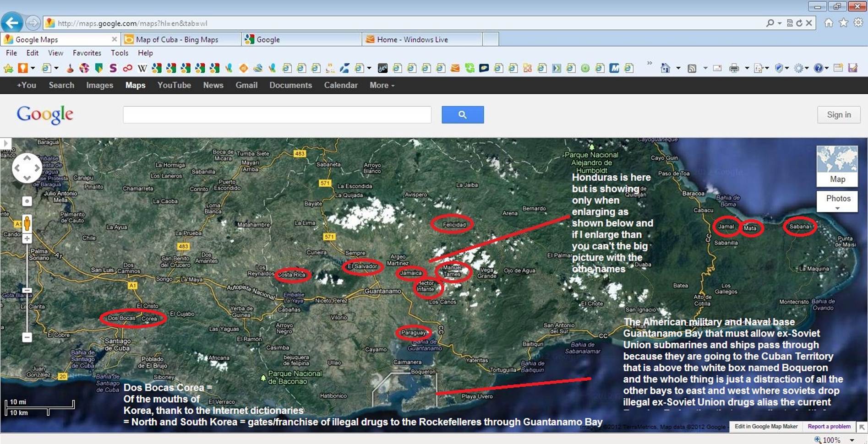
Task: Open the Edit menu
Action: click(x=33, y=53)
